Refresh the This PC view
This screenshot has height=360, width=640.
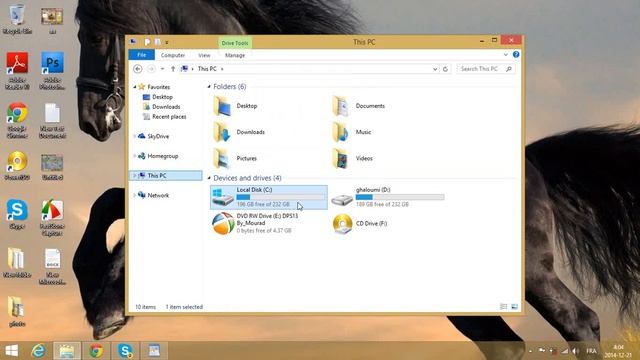(x=445, y=69)
